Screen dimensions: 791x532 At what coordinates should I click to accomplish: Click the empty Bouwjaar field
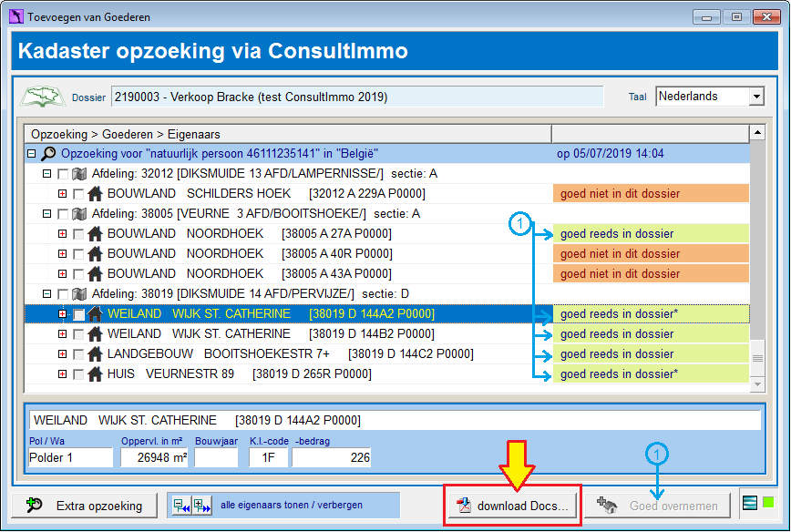(216, 458)
